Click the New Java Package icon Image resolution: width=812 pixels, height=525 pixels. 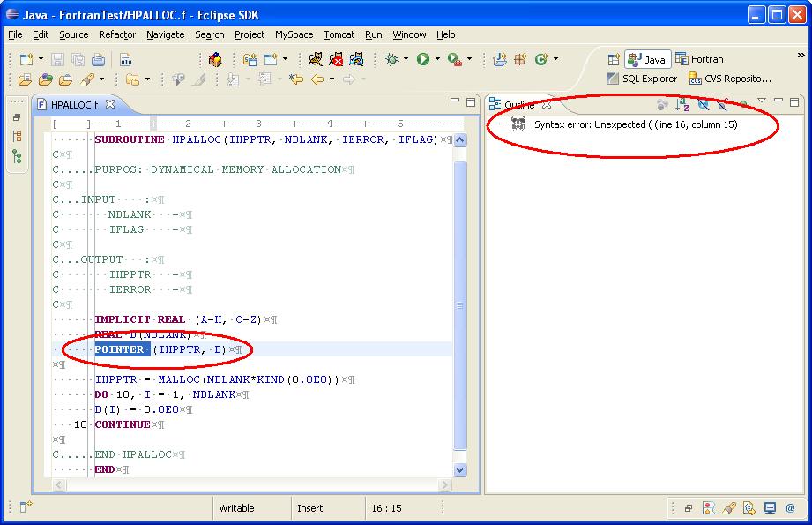click(520, 60)
